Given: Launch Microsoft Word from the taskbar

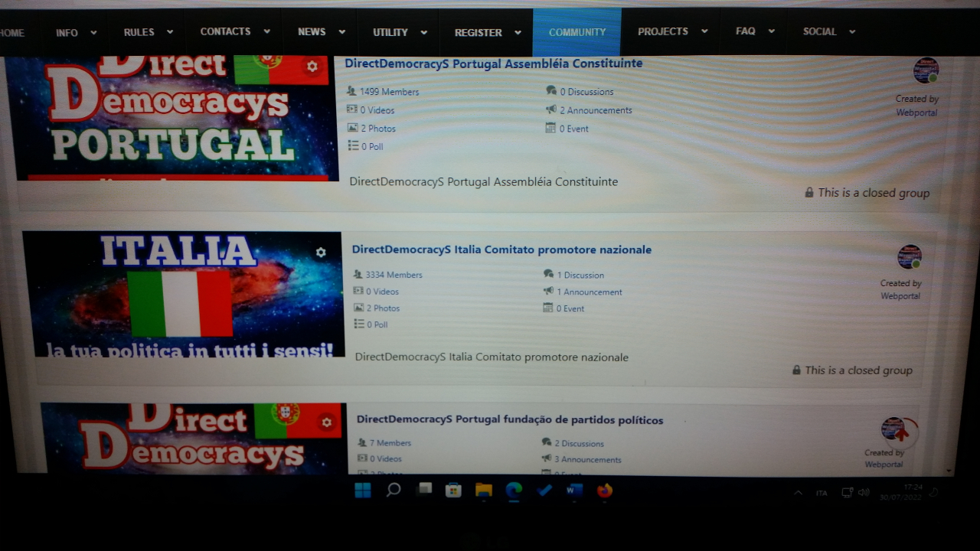Looking at the screenshot, I should 574,491.
